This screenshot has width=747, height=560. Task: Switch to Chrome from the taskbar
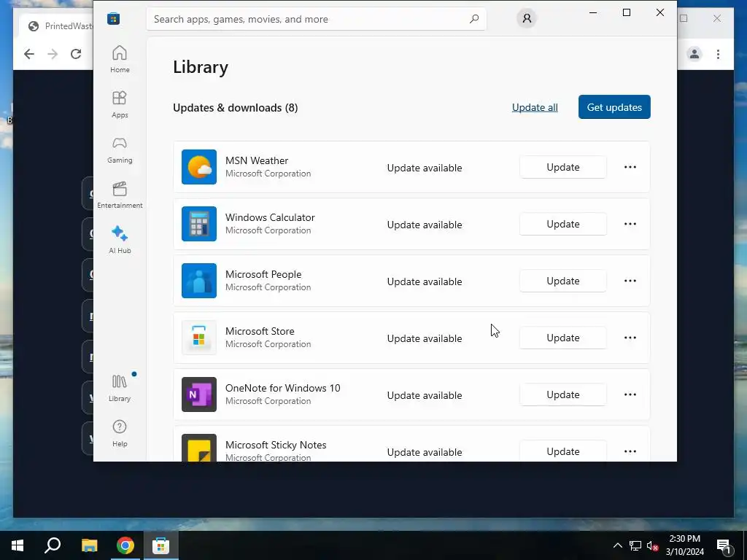pos(125,545)
